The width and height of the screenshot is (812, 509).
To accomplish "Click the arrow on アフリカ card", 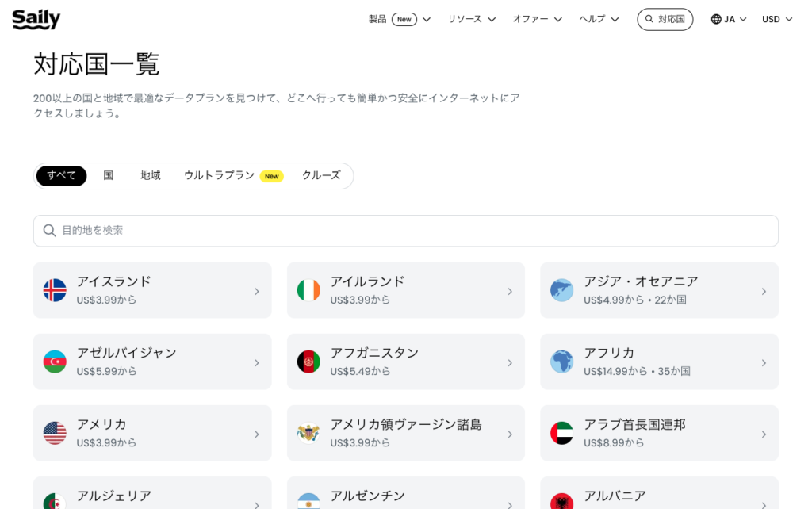I will click(764, 363).
